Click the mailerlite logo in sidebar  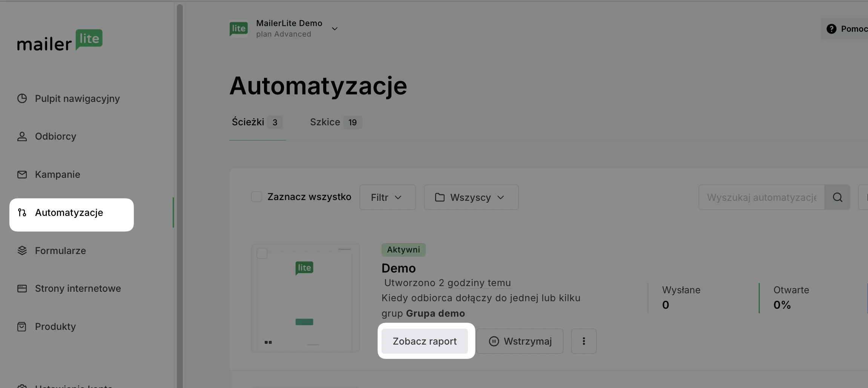pyautogui.click(x=60, y=40)
